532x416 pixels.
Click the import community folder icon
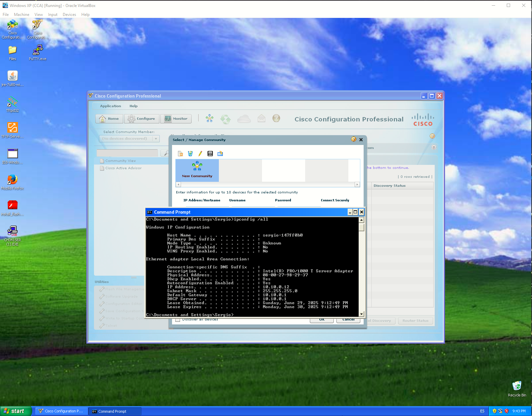[220, 154]
